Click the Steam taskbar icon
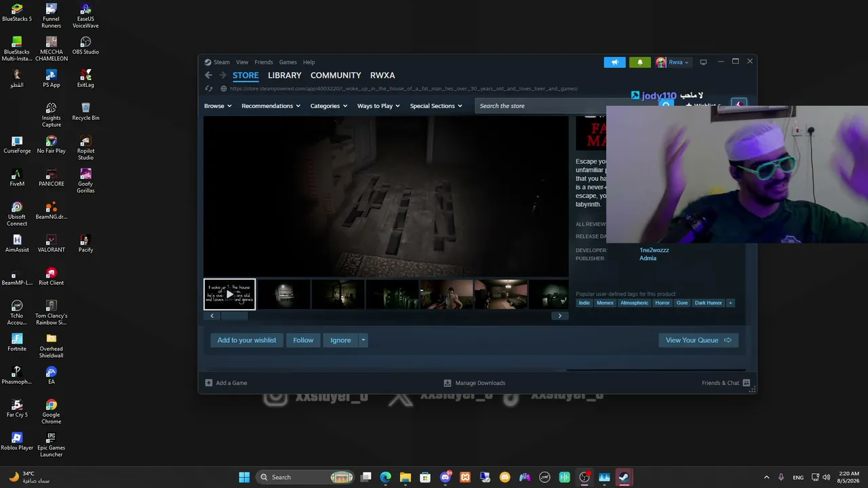Screen dimensions: 868x488 [624, 477]
